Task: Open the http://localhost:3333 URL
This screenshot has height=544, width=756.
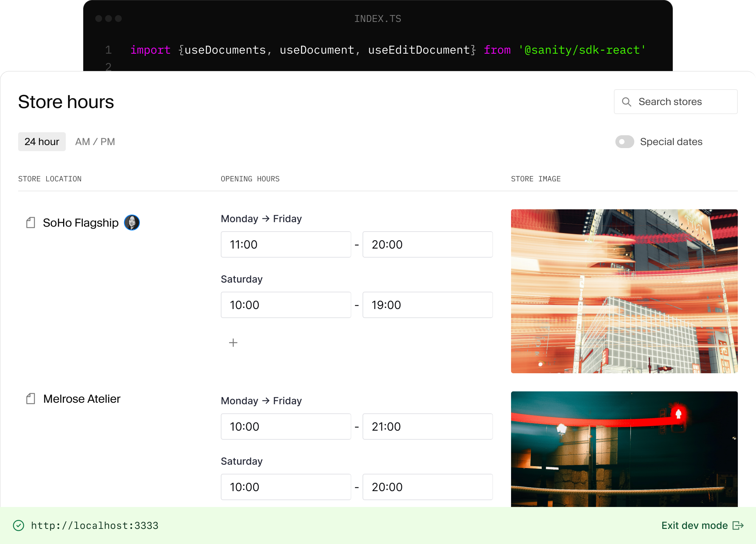Action: pyautogui.click(x=94, y=525)
